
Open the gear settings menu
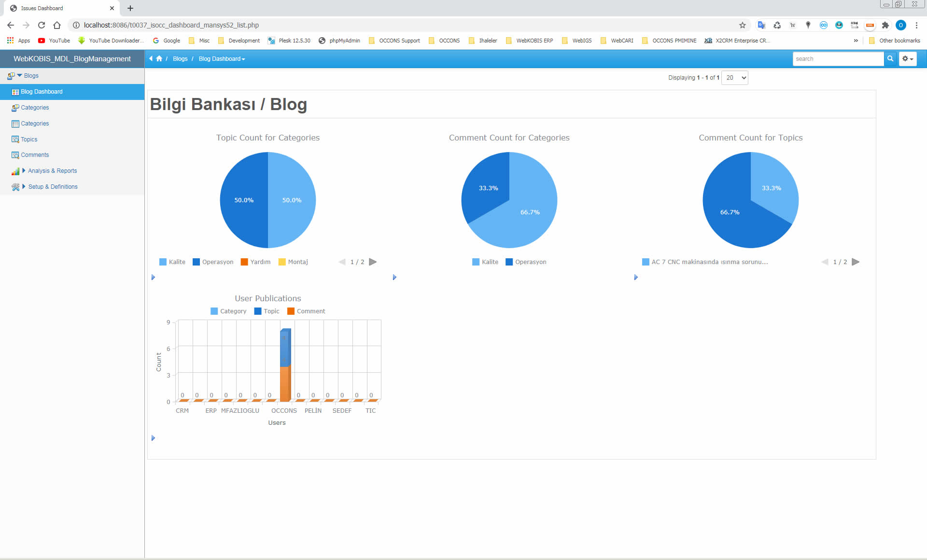(x=907, y=58)
